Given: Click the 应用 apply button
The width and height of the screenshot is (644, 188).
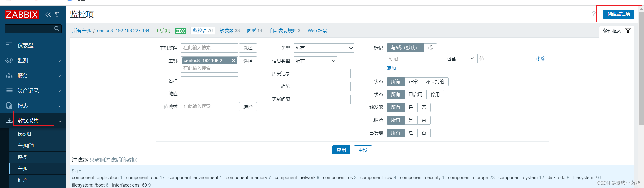Looking at the screenshot, I should point(341,150).
